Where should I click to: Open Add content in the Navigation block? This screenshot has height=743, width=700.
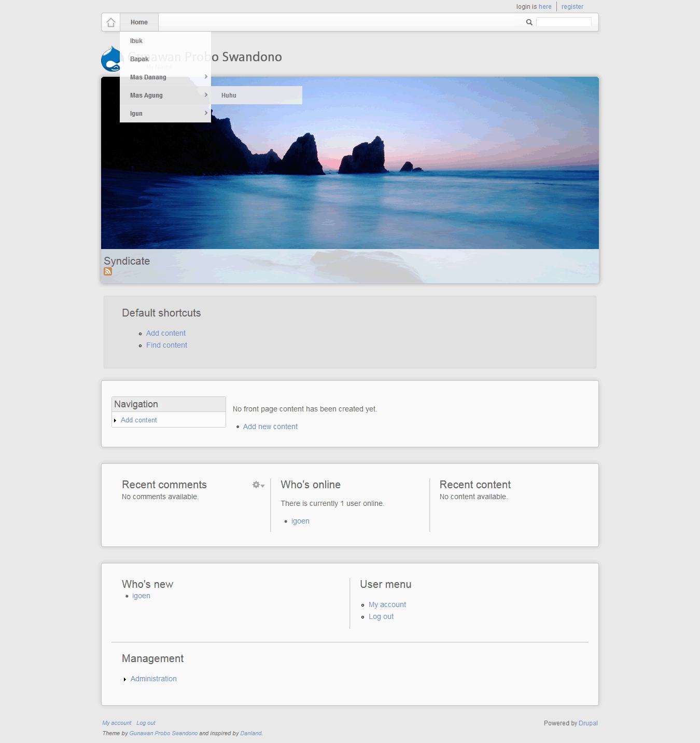[x=139, y=420]
